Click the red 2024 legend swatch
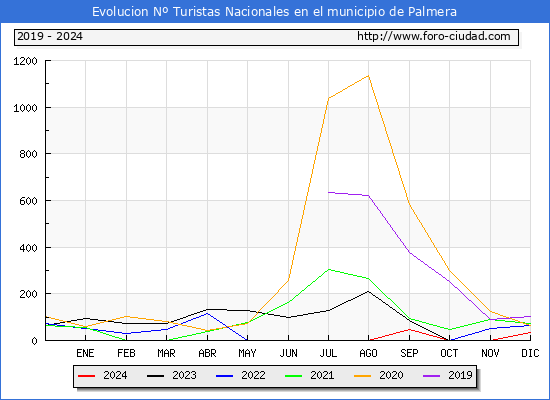 click(86, 376)
